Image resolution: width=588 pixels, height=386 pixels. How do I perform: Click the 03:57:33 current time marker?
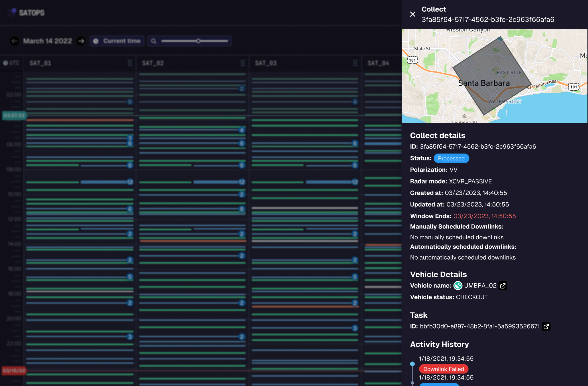14,116
